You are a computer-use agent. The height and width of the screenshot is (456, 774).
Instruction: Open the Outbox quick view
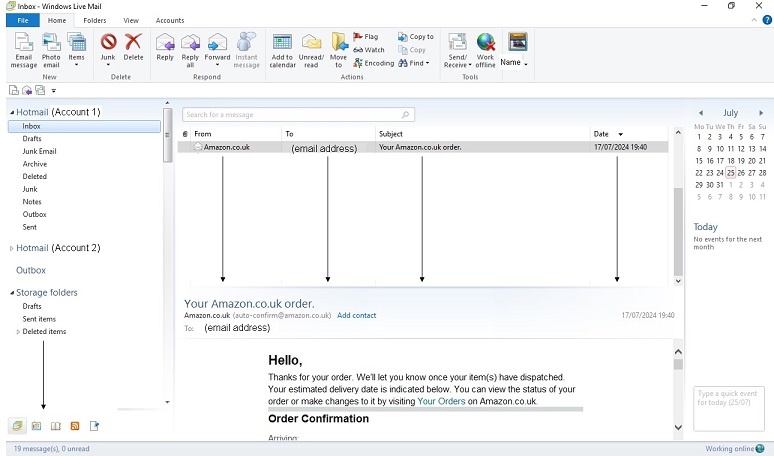(31, 270)
